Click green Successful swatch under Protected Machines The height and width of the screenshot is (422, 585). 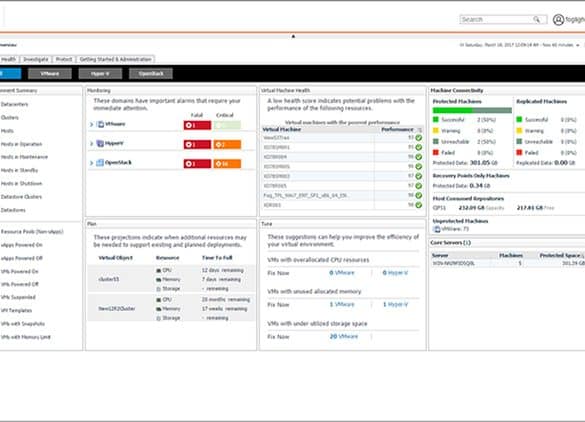[435, 119]
